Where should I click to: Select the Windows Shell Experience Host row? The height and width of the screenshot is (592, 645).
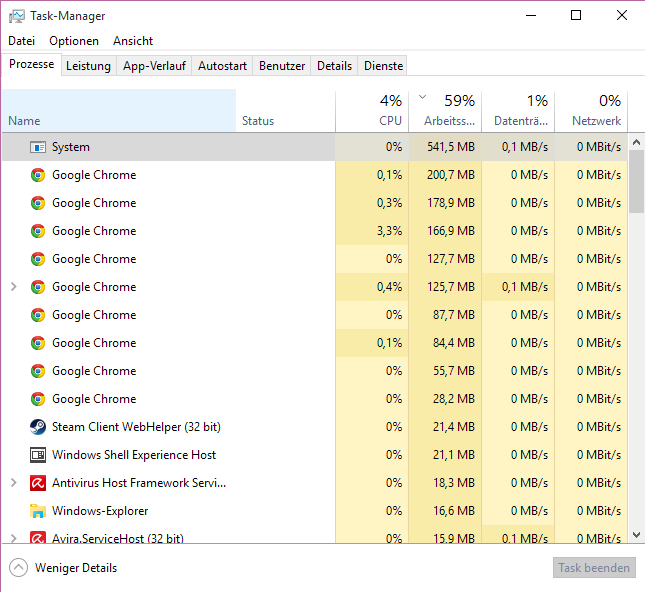[x=315, y=455]
